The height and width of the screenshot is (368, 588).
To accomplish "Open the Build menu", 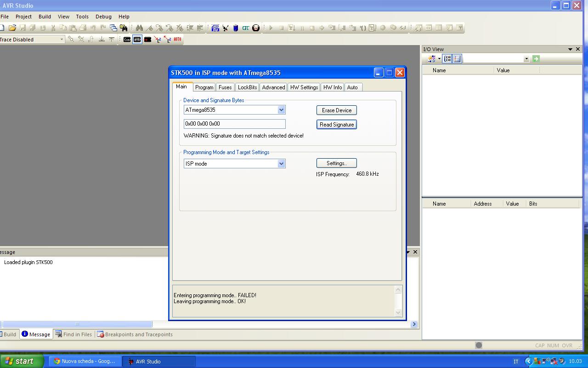I will 45,17.
